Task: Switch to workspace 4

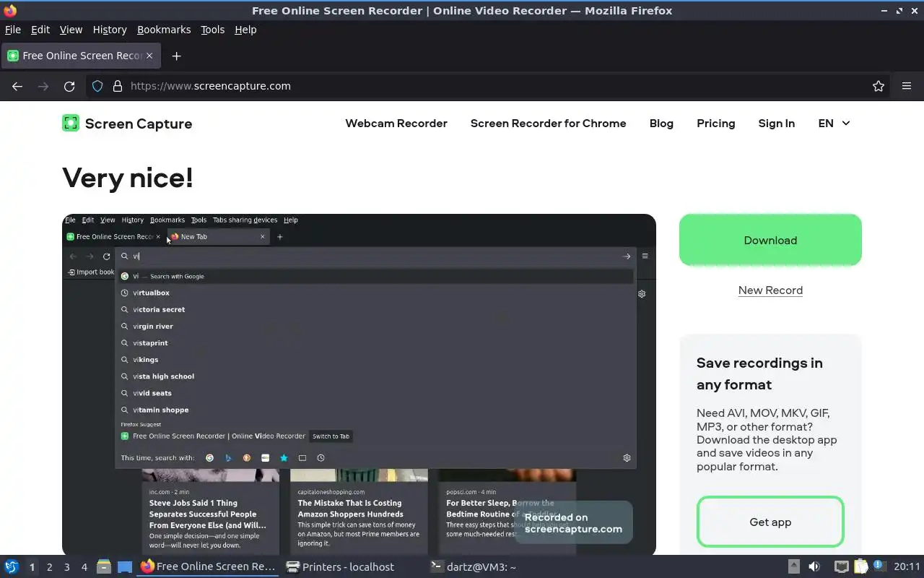Action: click(x=84, y=567)
